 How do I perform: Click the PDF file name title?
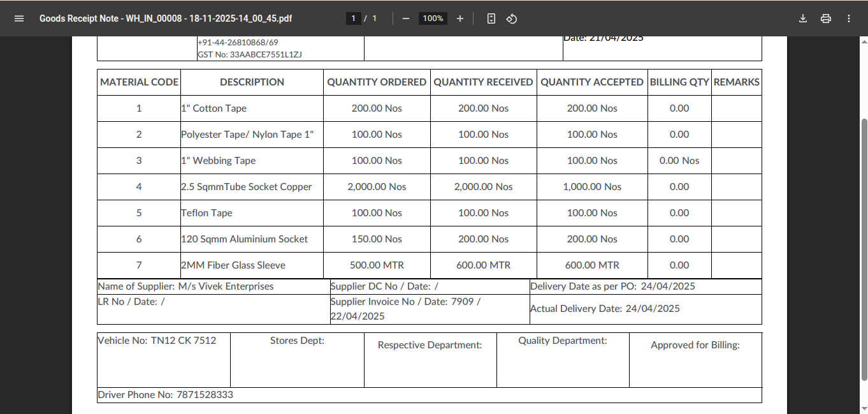[166, 18]
